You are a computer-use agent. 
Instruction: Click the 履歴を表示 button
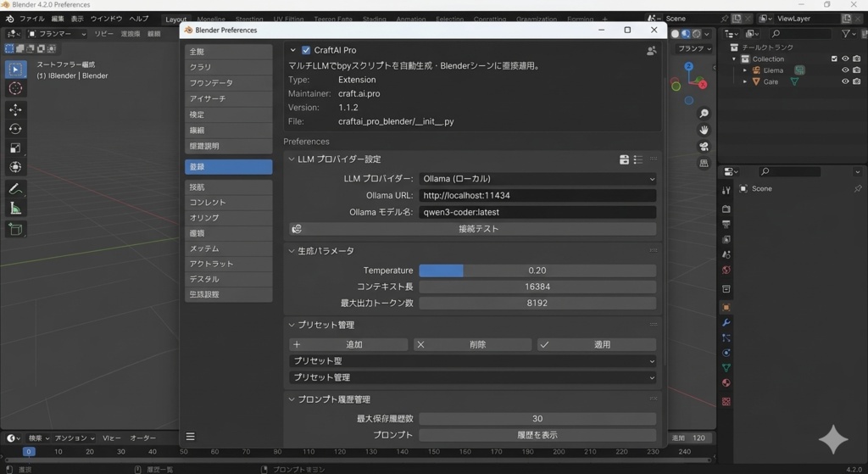click(537, 435)
